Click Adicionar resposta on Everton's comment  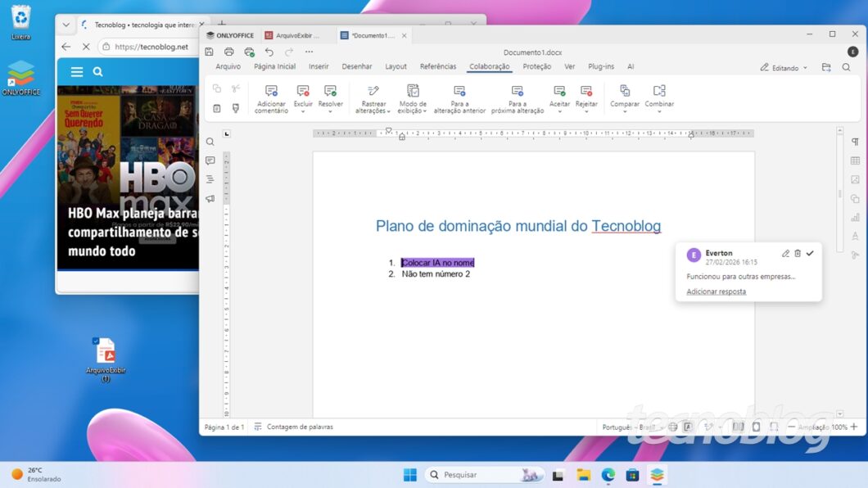click(x=716, y=291)
